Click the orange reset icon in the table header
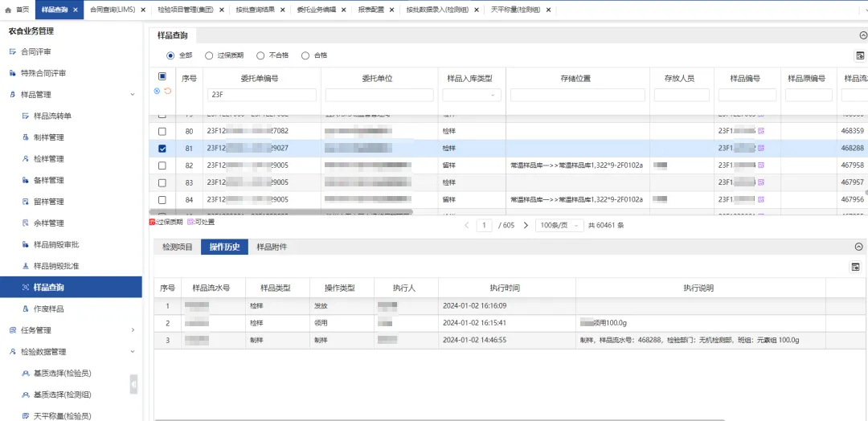This screenshot has width=868, height=421. coord(167,91)
